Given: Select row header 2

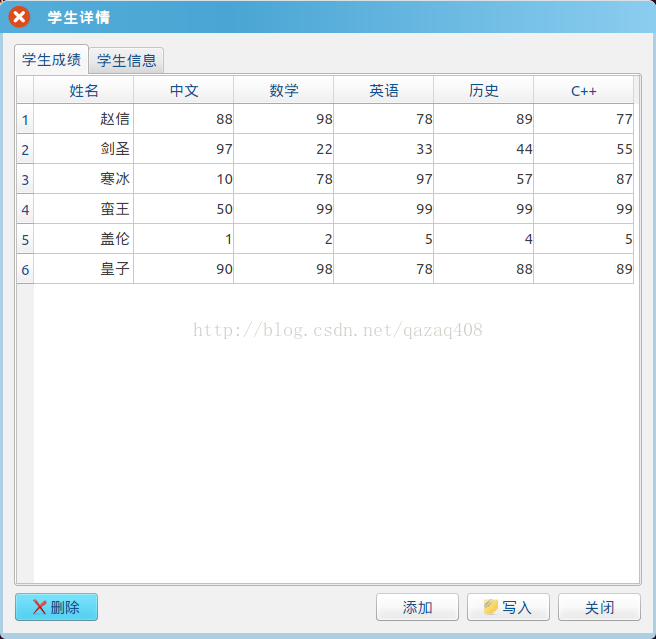Looking at the screenshot, I should (x=25, y=149).
